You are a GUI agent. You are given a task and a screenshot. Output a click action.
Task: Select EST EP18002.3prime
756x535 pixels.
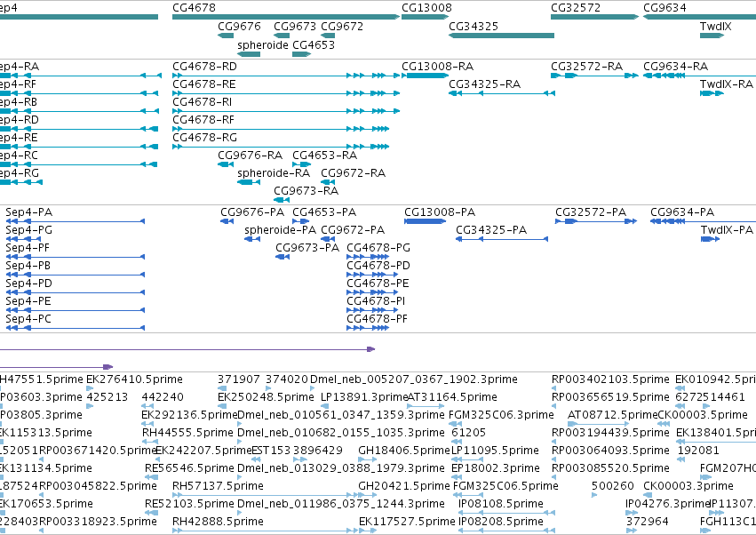pos(496,468)
